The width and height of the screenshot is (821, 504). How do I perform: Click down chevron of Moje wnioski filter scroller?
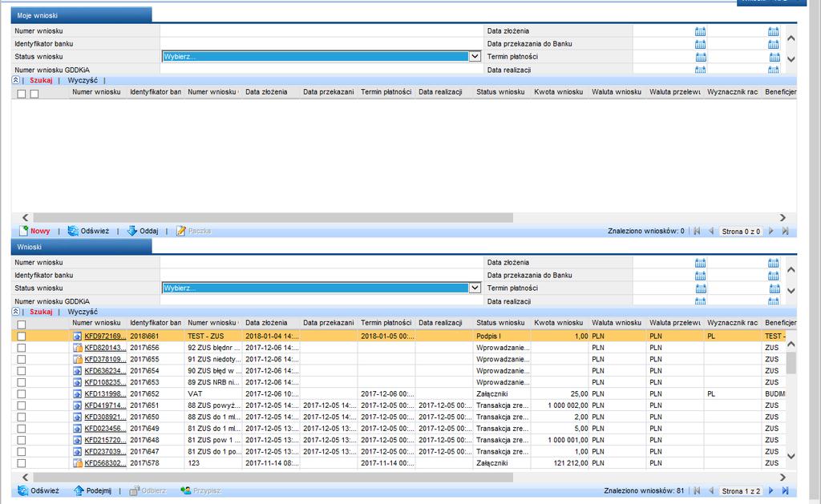pos(791,59)
